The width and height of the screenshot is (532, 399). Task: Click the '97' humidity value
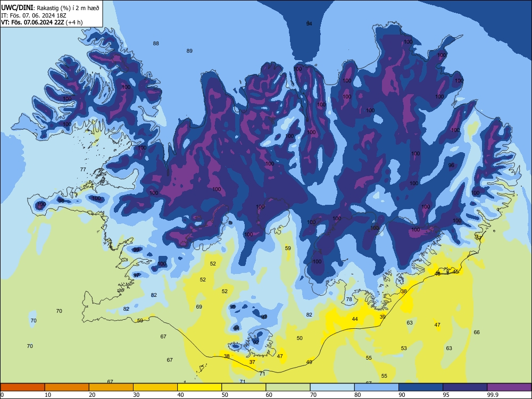[136, 275]
